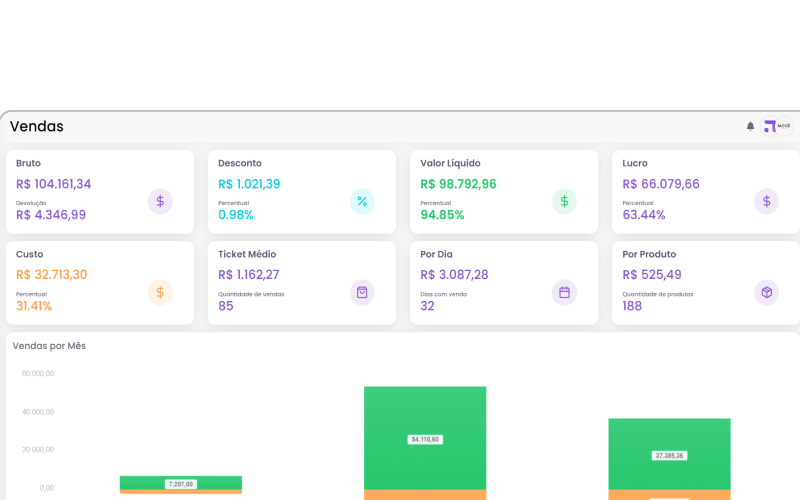Click the discount percentage 0.98%
Viewport: 800px width, 500px height.
pyautogui.click(x=236, y=215)
